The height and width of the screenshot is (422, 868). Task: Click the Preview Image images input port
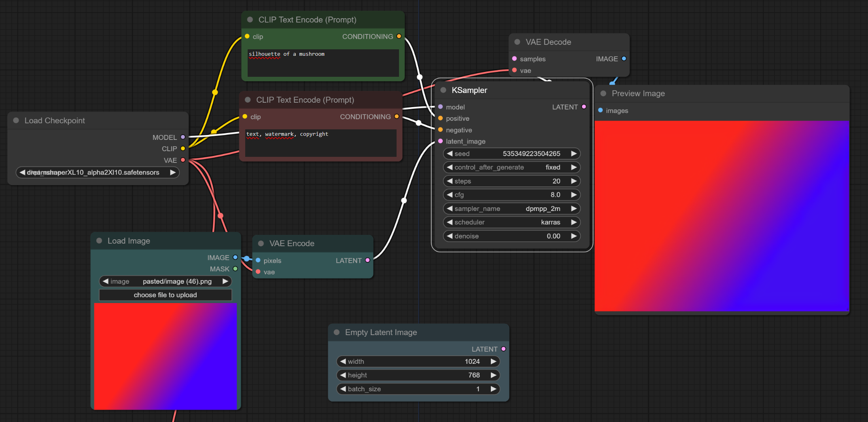(601, 110)
